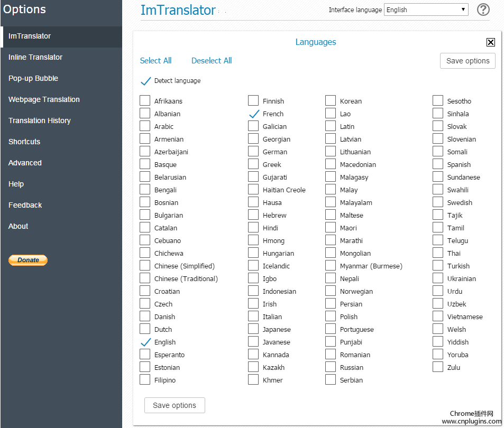This screenshot has width=504, height=428.
Task: Tick the German checkbox
Action: 253,151
